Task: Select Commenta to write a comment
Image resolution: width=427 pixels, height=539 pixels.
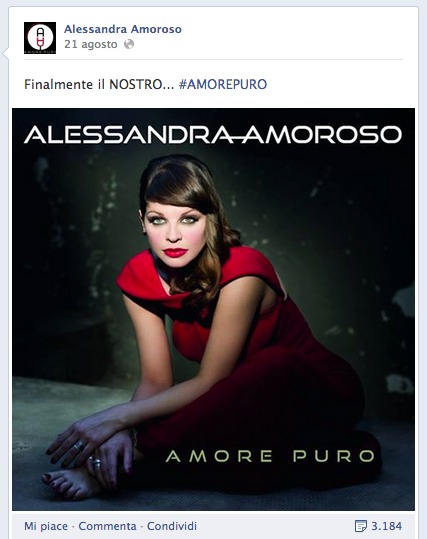Action: click(107, 526)
